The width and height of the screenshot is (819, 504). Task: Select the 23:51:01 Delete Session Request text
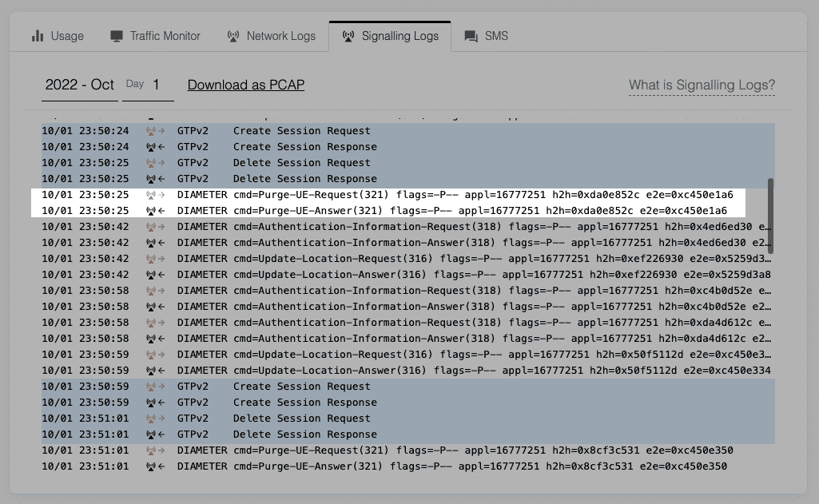coord(302,419)
